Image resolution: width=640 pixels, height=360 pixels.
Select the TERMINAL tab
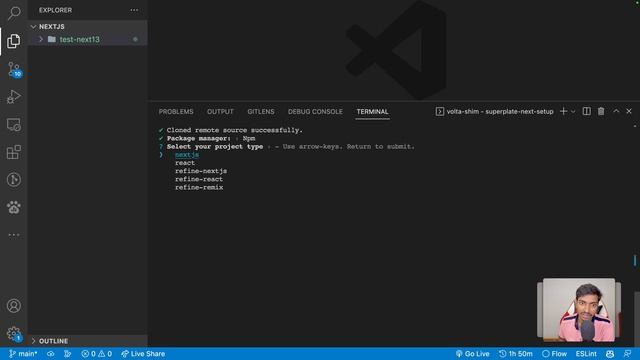point(372,111)
